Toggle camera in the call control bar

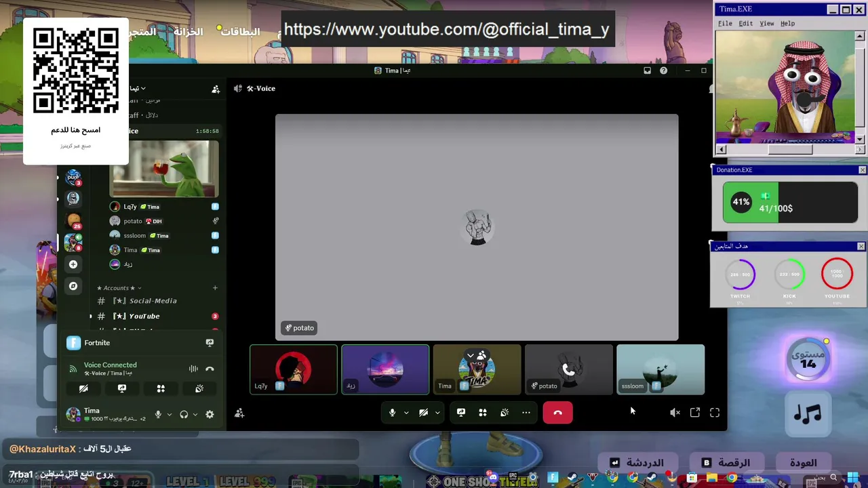423,413
